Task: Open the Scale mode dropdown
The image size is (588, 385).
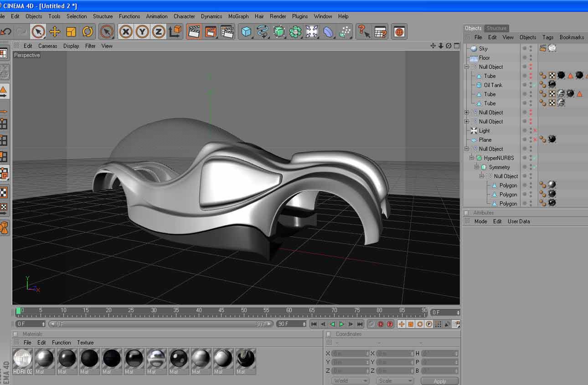Action: tap(395, 381)
